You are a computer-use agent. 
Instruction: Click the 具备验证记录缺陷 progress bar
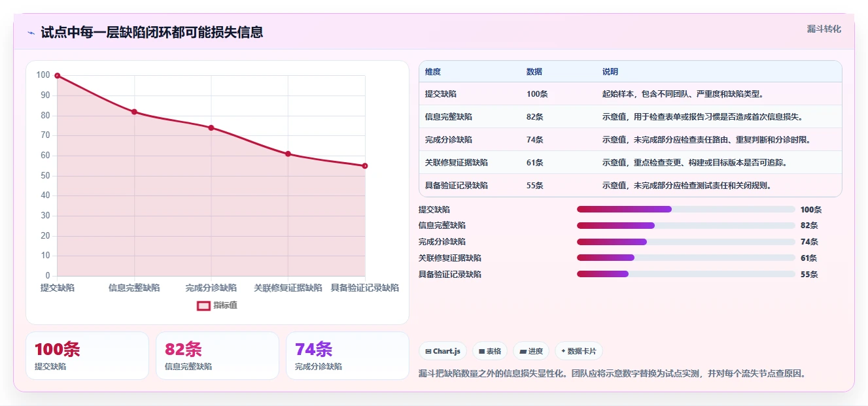(x=686, y=274)
